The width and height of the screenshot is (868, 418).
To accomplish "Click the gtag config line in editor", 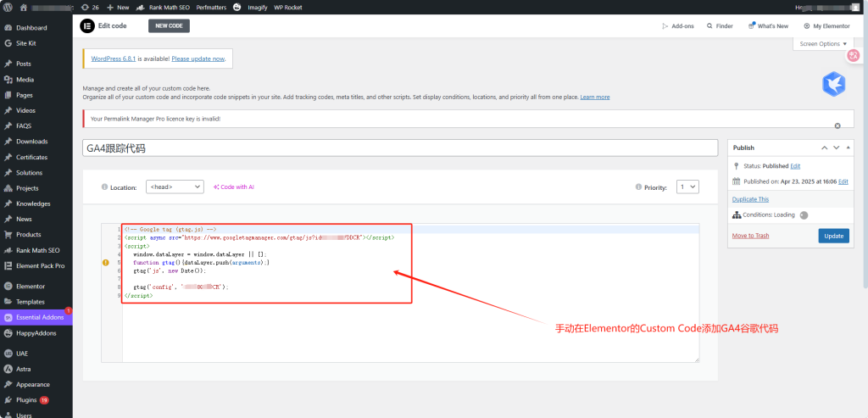I will click(x=181, y=287).
